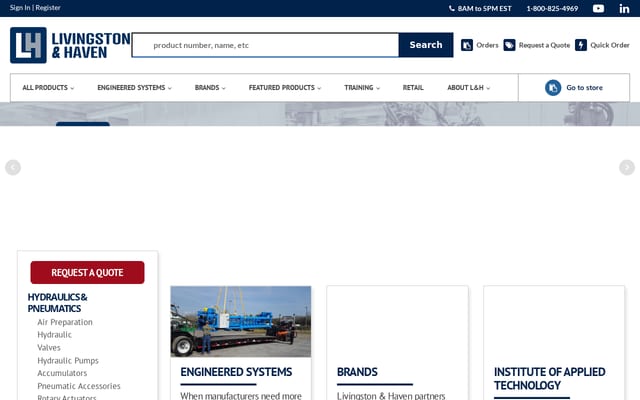Image resolution: width=640 pixels, height=400 pixels.
Task: Expand the Brands dropdown menu
Action: tap(210, 88)
